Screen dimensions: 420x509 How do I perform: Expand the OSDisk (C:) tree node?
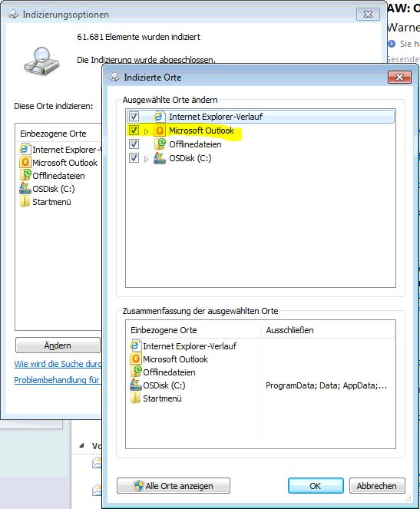[146, 159]
